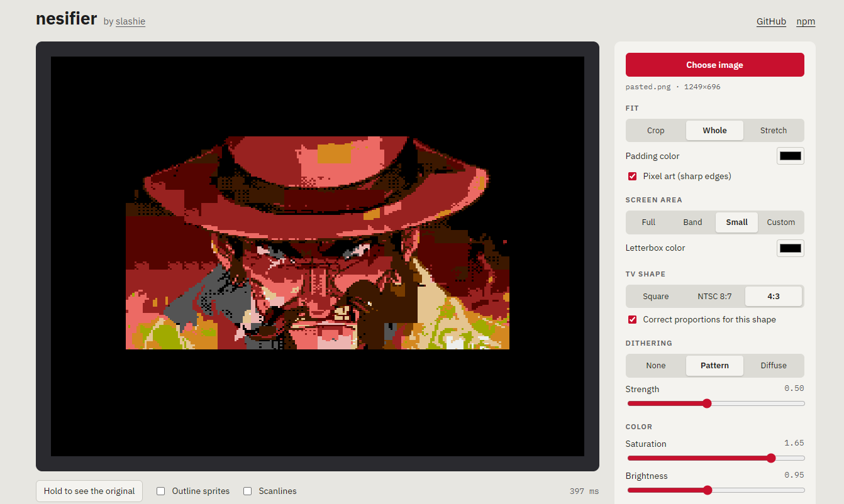The height and width of the screenshot is (504, 844).
Task: Click the 397 ms render time
Action: click(584, 491)
